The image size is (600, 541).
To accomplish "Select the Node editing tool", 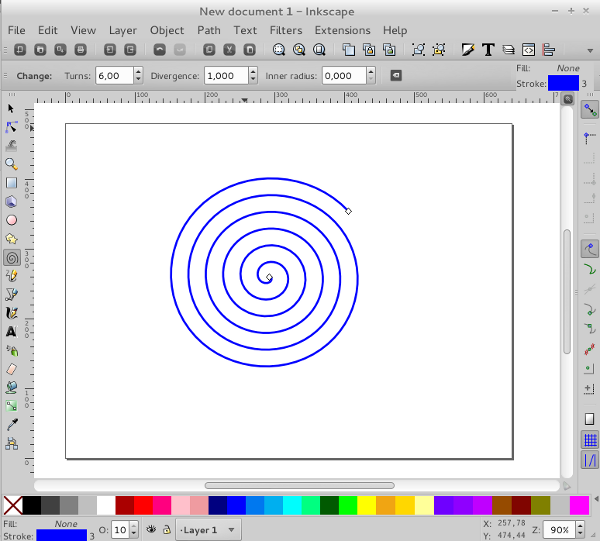I will pyautogui.click(x=11, y=127).
